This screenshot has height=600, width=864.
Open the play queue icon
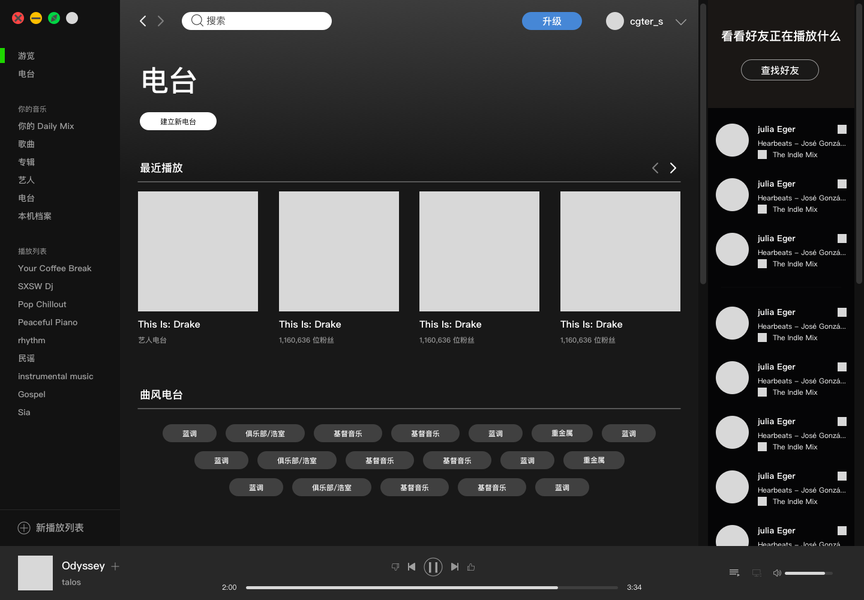pos(734,573)
